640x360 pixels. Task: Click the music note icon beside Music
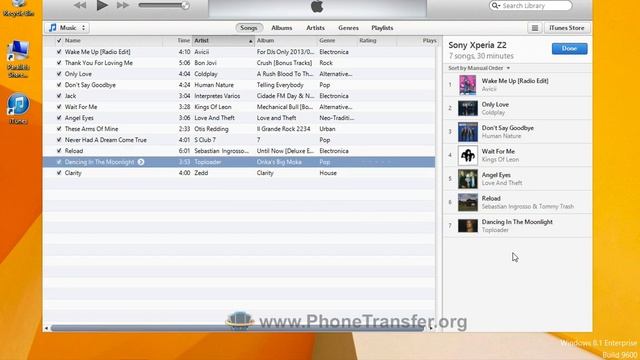pyautogui.click(x=52, y=28)
